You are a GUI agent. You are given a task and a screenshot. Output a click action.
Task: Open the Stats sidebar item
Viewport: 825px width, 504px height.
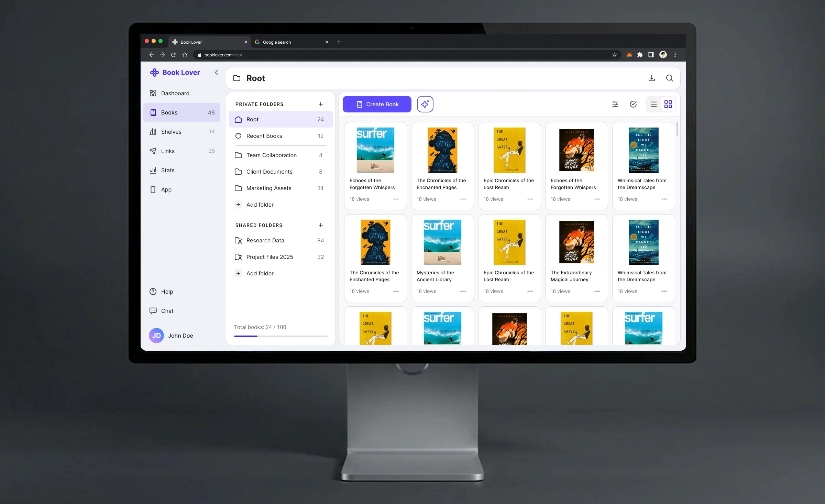pos(168,170)
